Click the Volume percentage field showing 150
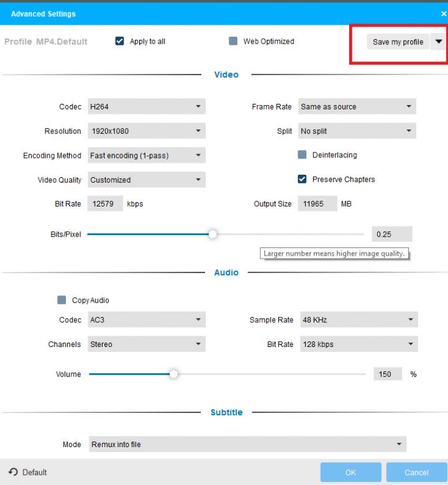448x485 pixels. 388,374
